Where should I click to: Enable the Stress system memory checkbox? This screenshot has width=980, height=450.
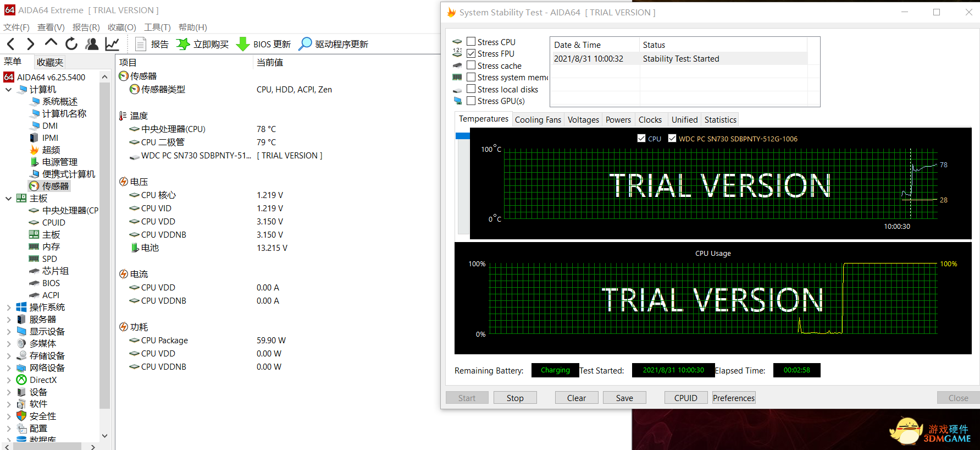pos(471,77)
